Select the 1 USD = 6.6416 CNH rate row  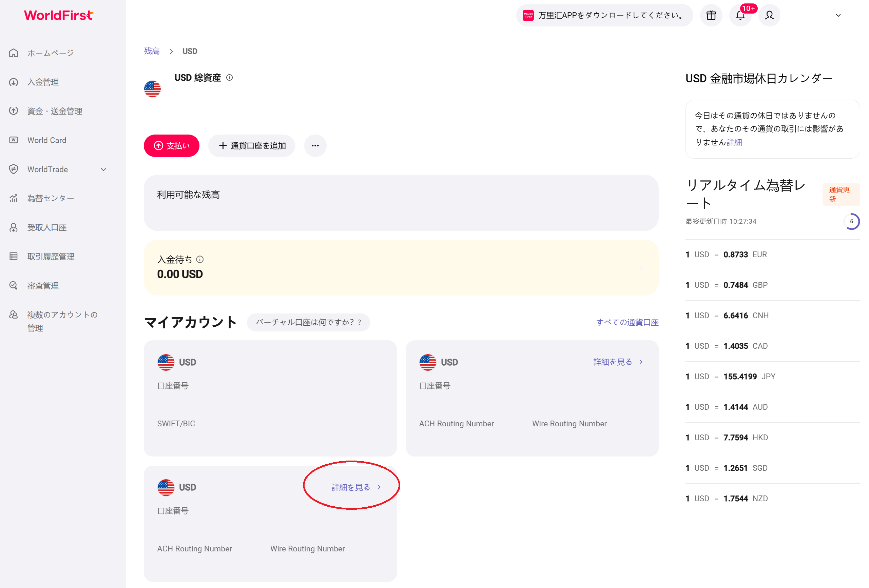click(x=773, y=315)
